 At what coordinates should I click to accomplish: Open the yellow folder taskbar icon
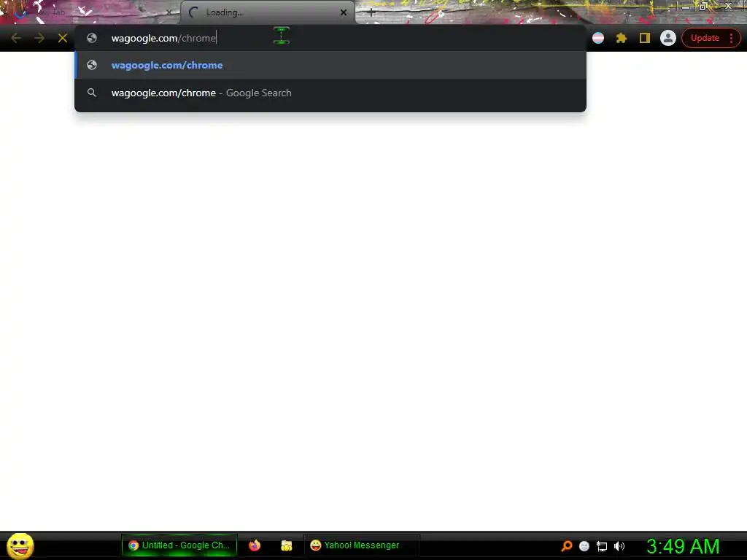tap(286, 545)
